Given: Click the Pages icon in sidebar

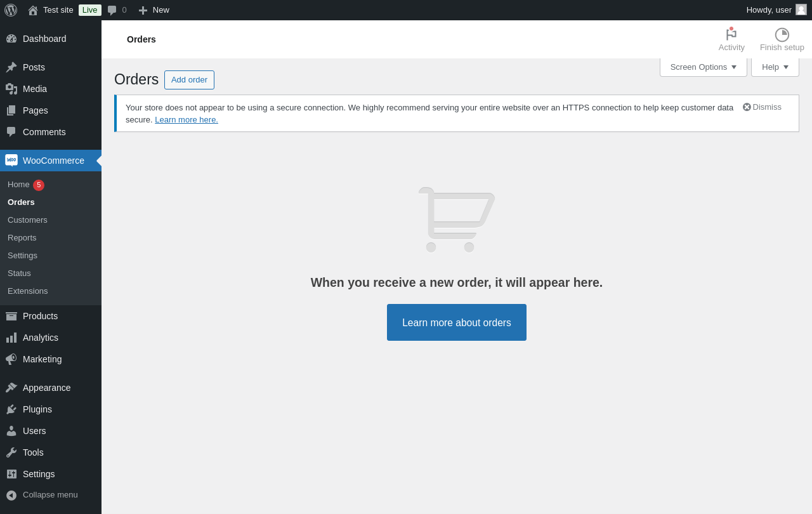Looking at the screenshot, I should [x=11, y=110].
